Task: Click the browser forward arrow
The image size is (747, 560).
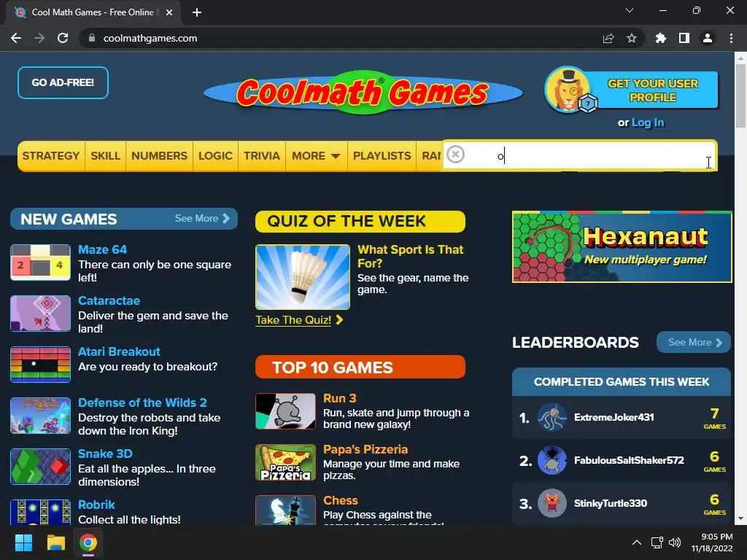Action: pos(39,38)
